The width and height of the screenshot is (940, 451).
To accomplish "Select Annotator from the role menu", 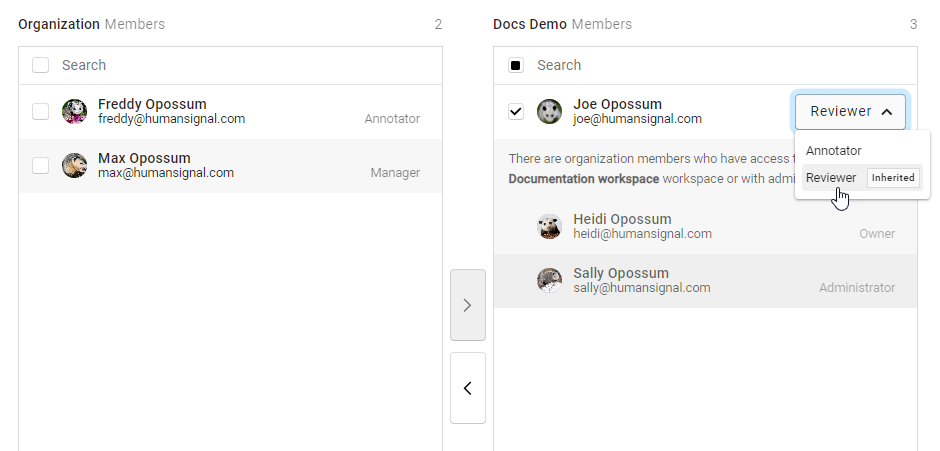I will pyautogui.click(x=834, y=151).
